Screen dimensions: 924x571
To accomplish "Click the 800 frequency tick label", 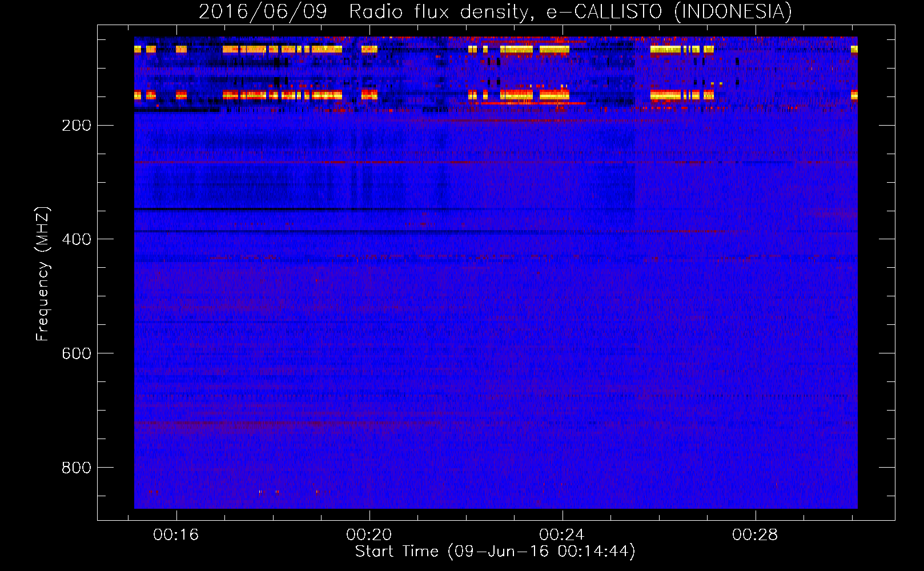I will (77, 468).
